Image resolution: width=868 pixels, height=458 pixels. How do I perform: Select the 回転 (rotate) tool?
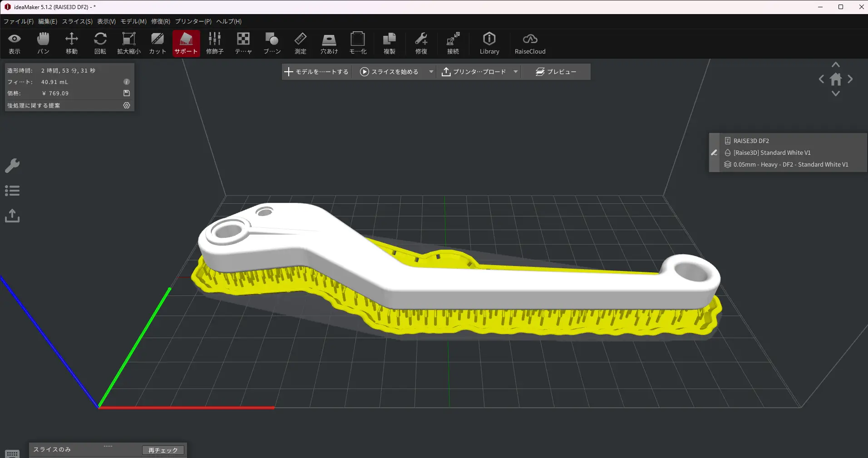click(x=100, y=44)
